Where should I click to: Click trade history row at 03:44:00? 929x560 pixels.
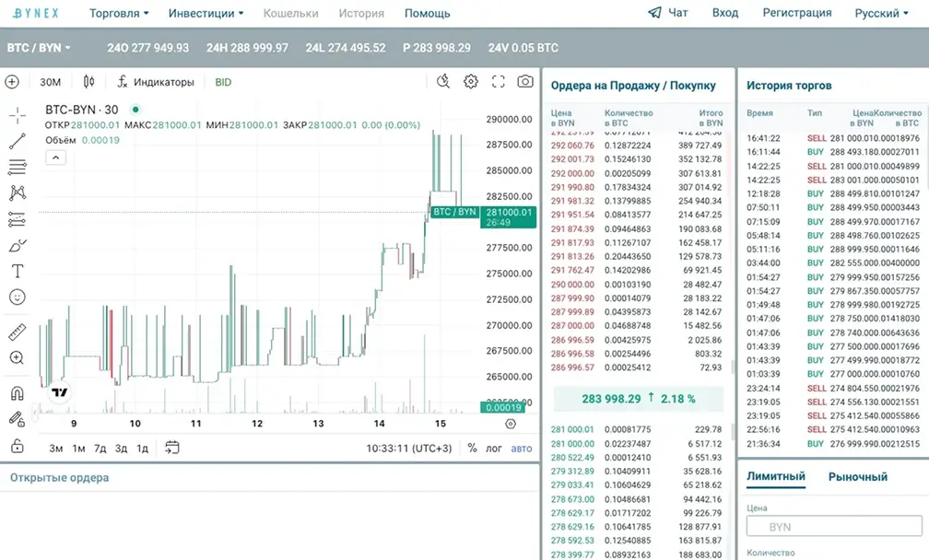click(x=833, y=262)
